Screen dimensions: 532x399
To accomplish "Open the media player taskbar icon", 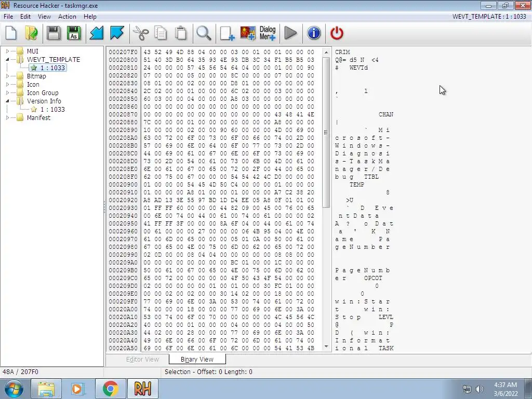I will 78,389.
